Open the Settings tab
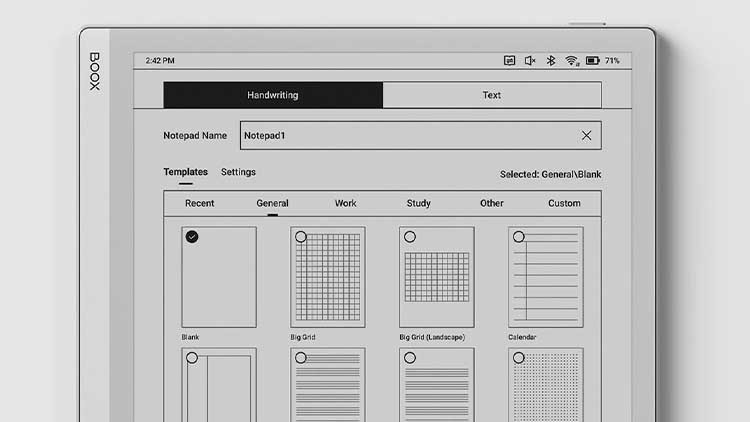Image resolution: width=750 pixels, height=422 pixels. 238,172
